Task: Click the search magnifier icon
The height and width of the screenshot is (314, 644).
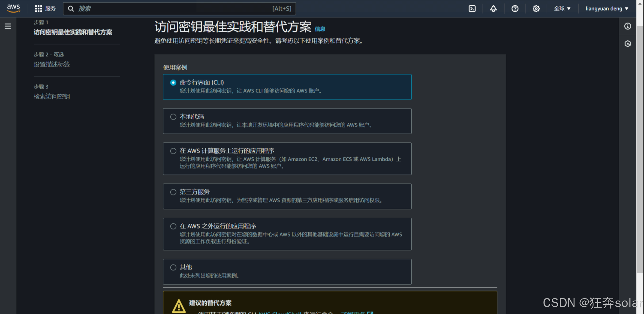Action: click(x=71, y=9)
